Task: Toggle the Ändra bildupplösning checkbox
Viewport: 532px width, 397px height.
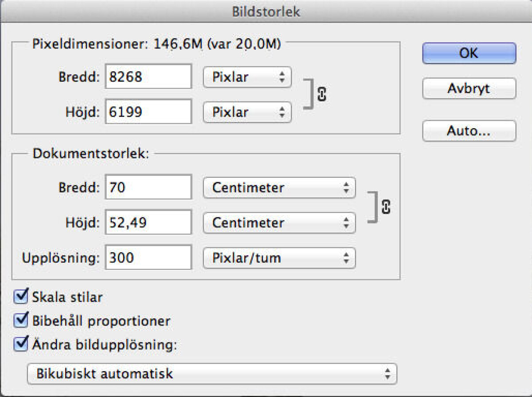Action: point(21,345)
